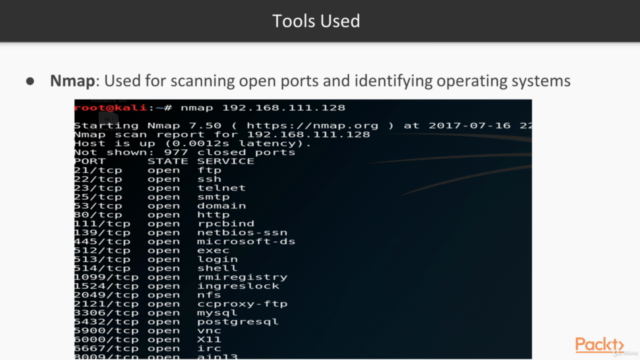Click the '2121/tcp open ccproxy-ftp' row

coord(181,304)
